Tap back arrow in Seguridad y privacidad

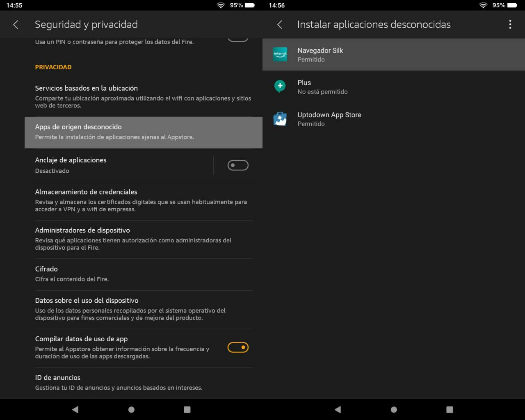16,25
